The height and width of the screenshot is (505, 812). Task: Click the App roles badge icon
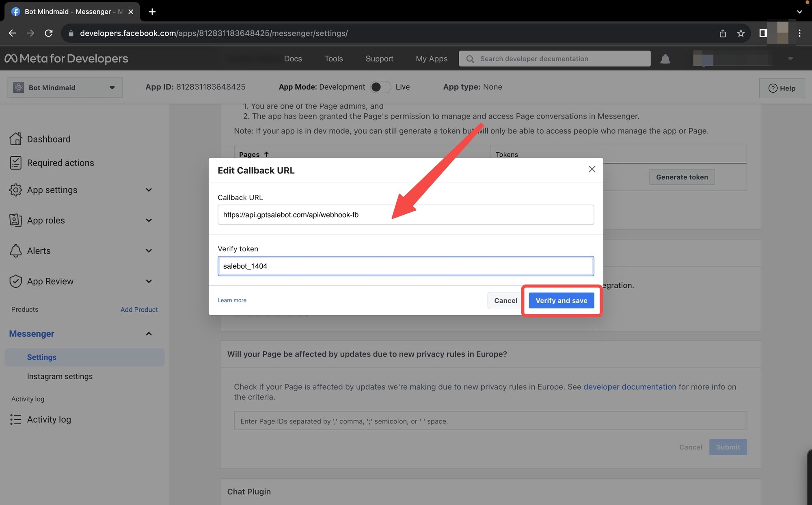(15, 220)
